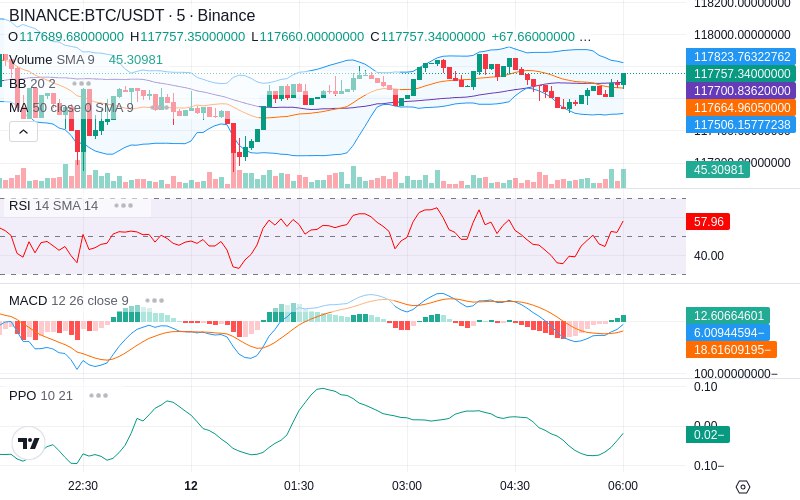This screenshot has height=500, width=800.
Task: Click the green 117757.34 current price label
Action: [741, 74]
